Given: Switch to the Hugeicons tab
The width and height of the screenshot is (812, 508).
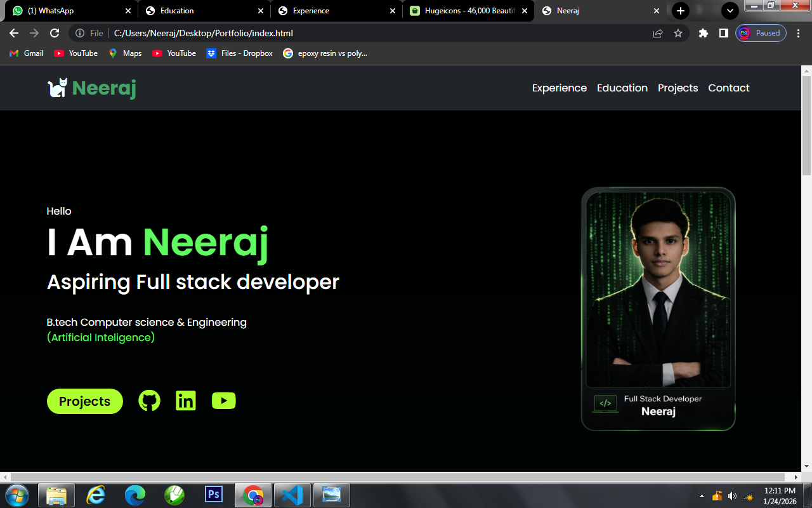Looking at the screenshot, I should click(x=463, y=11).
